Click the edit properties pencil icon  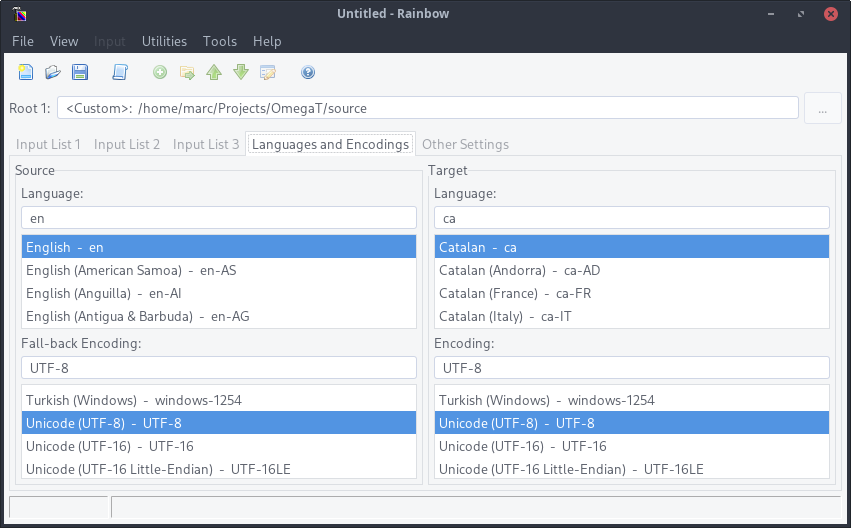[268, 72]
